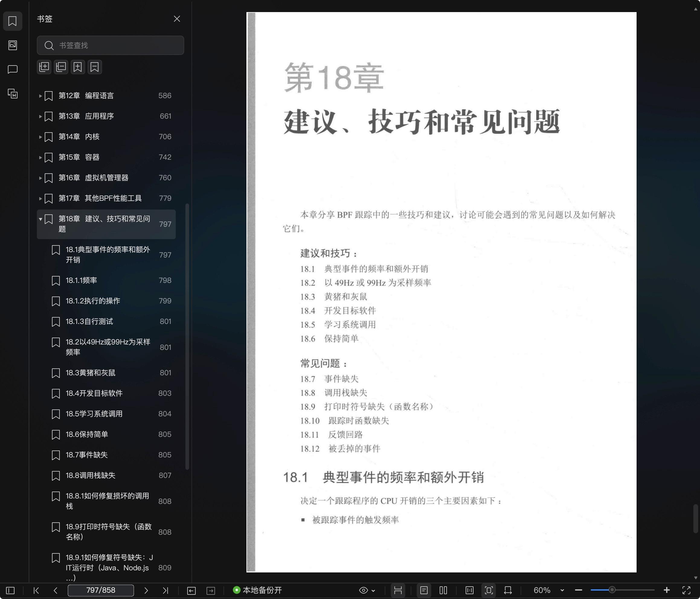Jump to bookmark 18.2以49Hz或99Hz为采样频率
Screen dimensions: 700x599
(106, 347)
